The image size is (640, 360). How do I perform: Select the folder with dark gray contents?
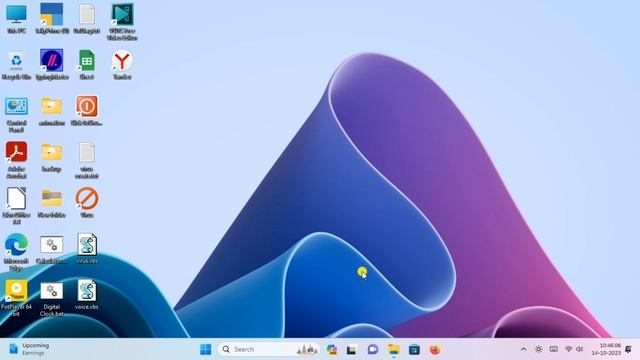51,202
